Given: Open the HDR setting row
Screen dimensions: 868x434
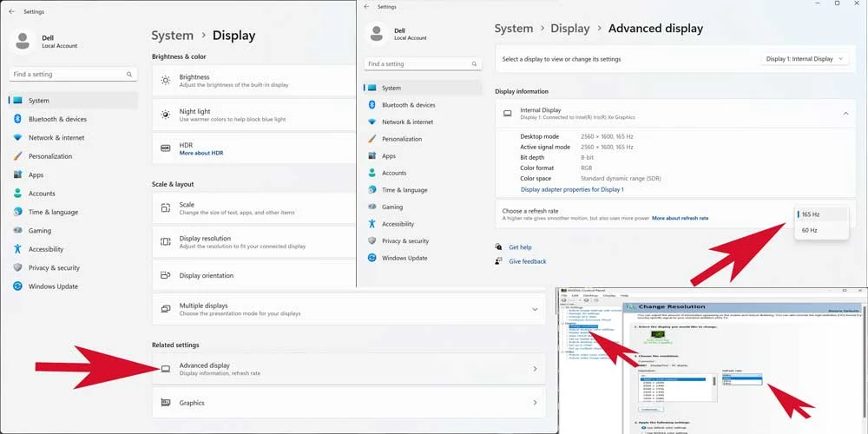Looking at the screenshot, I should pos(253,148).
